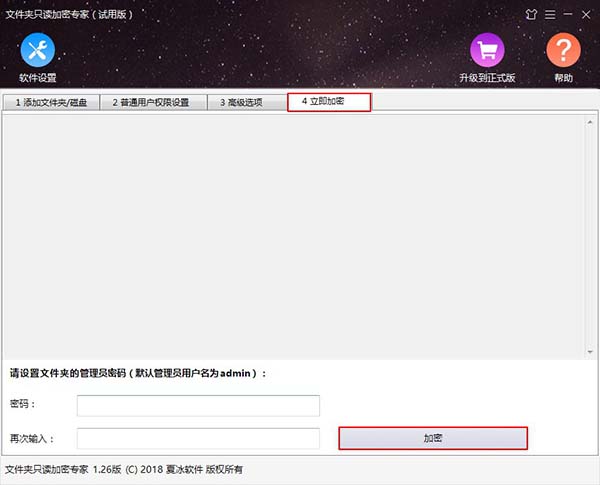Screen dimensions: 600x485
Task: Focus the 再次输入 password confirmation field
Action: pyautogui.click(x=198, y=438)
